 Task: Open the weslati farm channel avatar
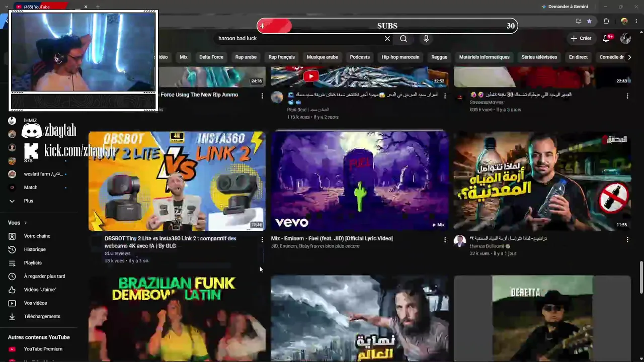click(12, 174)
